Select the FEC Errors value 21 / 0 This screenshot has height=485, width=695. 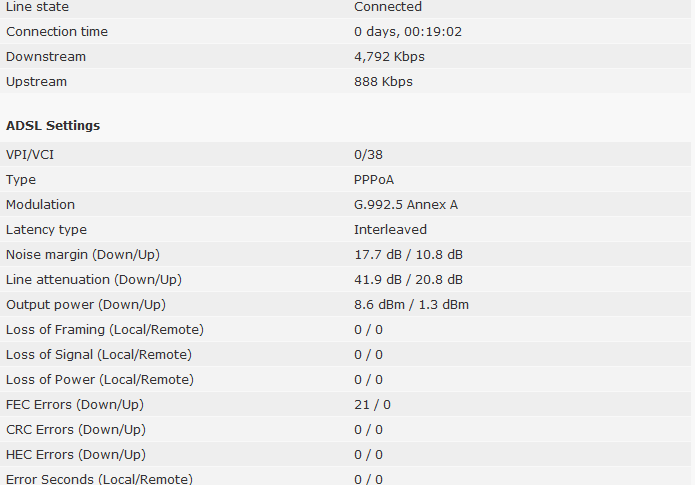pyautogui.click(x=372, y=405)
